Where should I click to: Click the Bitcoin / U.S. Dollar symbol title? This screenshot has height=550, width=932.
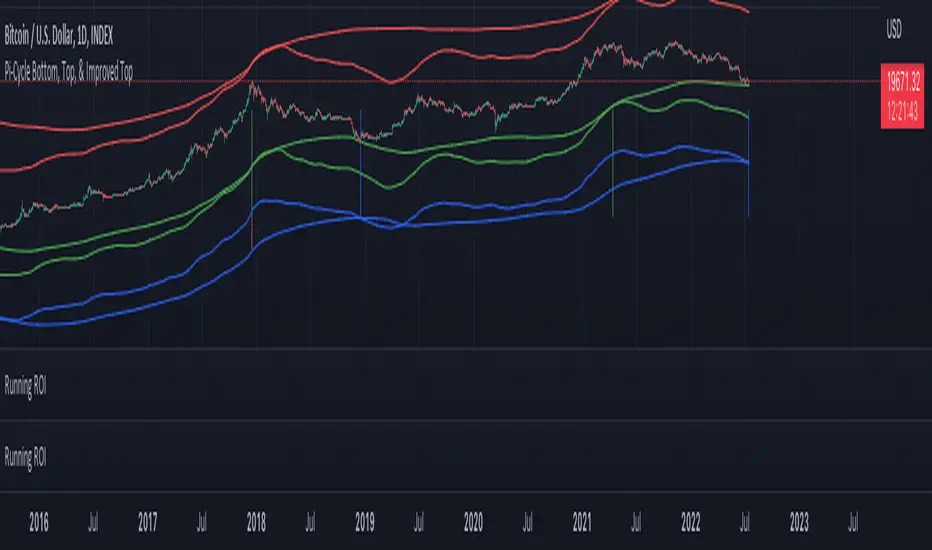[55, 36]
